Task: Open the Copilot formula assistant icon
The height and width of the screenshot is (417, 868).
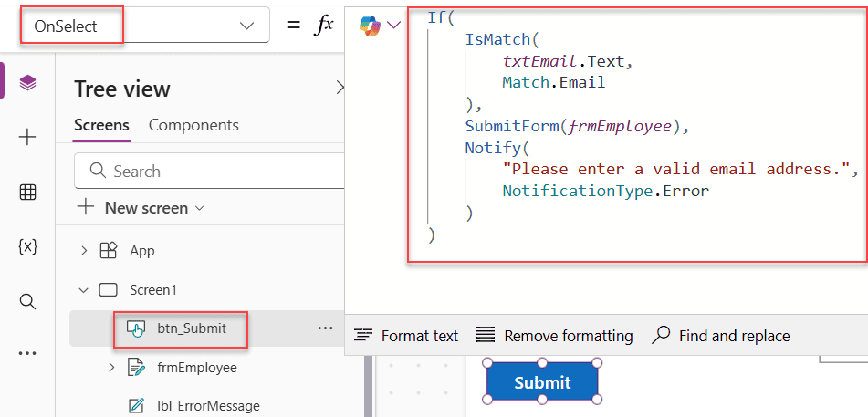Action: coord(370,26)
